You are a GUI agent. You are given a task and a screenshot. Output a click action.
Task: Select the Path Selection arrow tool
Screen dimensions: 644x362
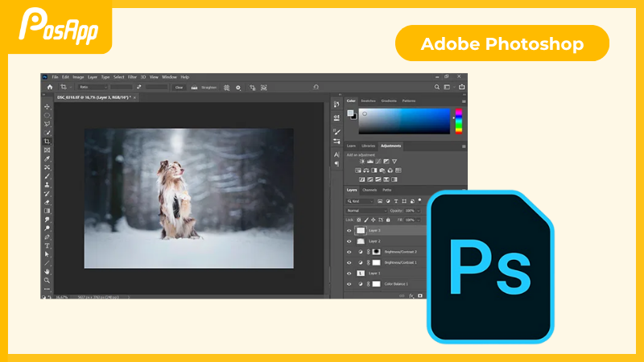47,254
